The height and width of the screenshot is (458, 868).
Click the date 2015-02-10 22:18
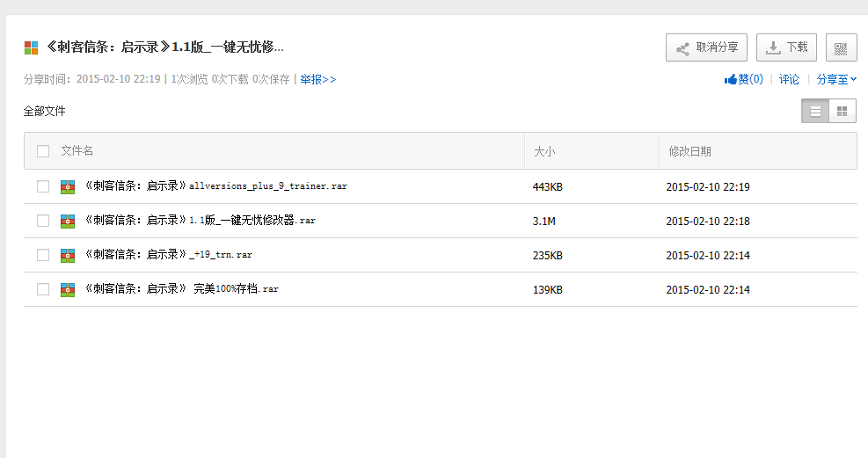[x=708, y=222]
